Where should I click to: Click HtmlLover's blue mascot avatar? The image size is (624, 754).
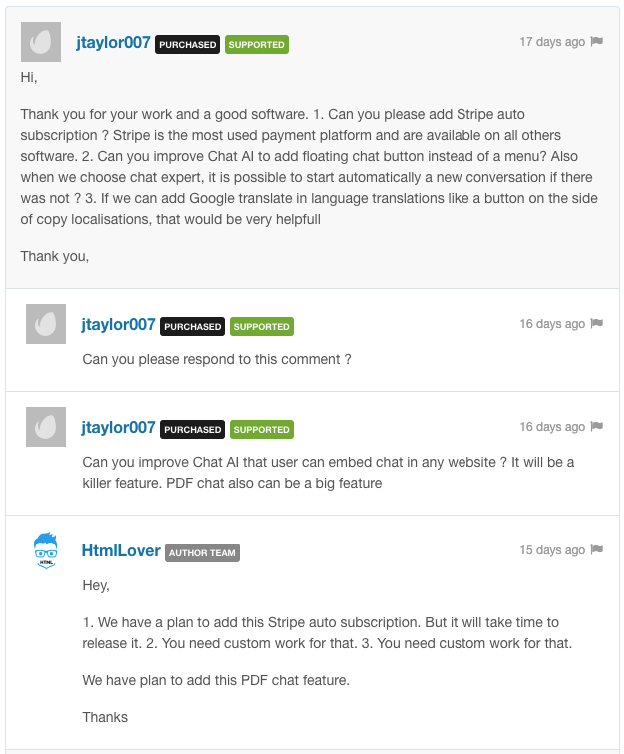46,551
